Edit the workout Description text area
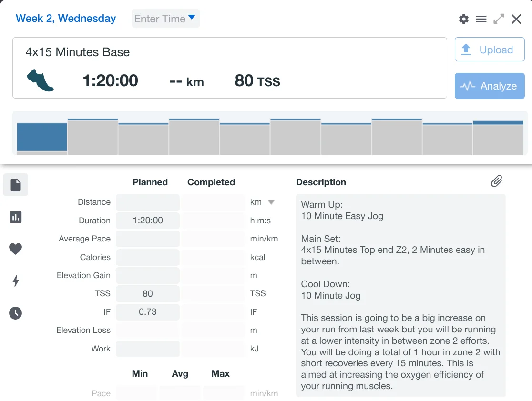532x401 pixels. click(400, 295)
